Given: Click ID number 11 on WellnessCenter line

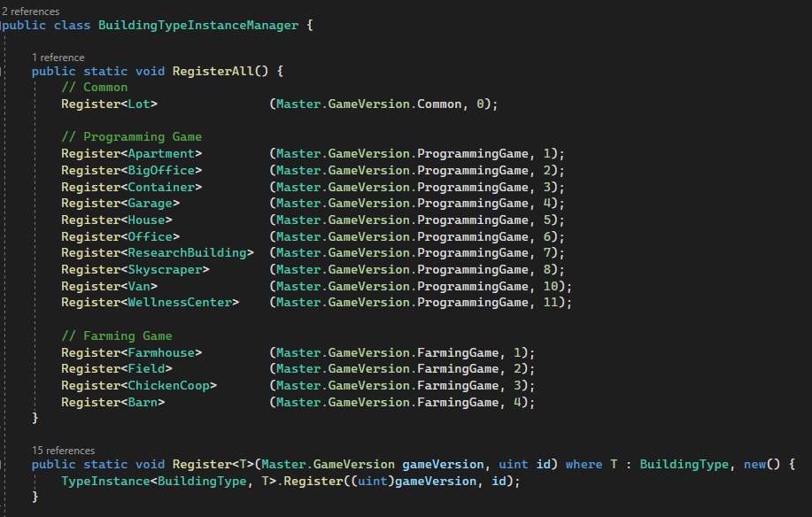Looking at the screenshot, I should click(x=551, y=302).
